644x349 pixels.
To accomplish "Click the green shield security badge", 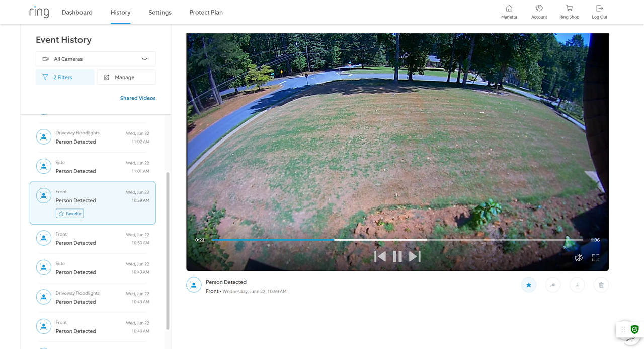I will point(635,329).
